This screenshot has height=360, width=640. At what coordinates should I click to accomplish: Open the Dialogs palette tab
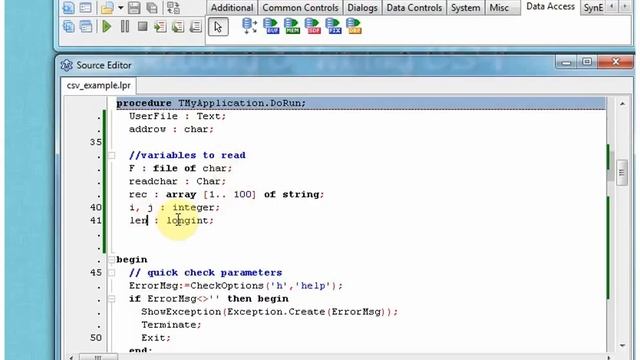(362, 8)
